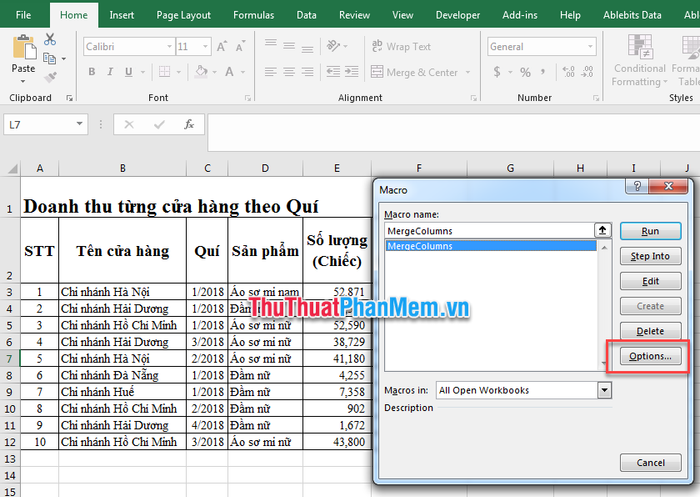Open the Calibri font name dropdown
700x497 pixels.
(170, 46)
